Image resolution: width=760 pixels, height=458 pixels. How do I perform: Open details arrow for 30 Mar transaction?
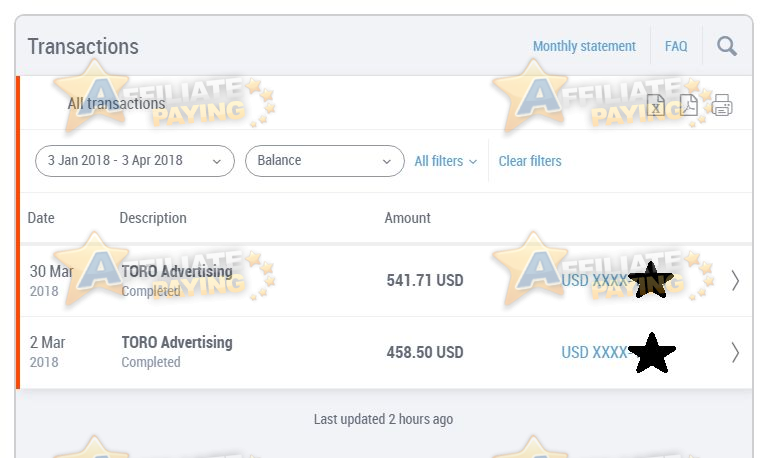click(x=735, y=281)
